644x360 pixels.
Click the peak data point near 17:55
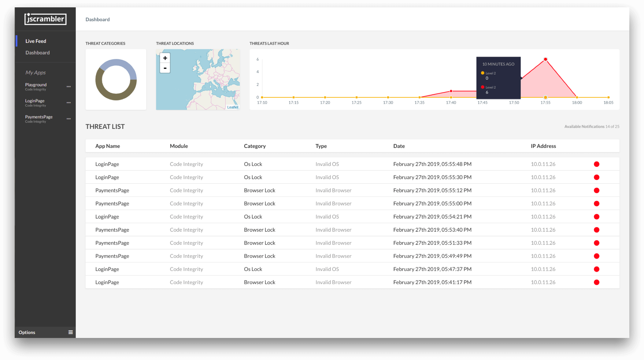(x=546, y=59)
